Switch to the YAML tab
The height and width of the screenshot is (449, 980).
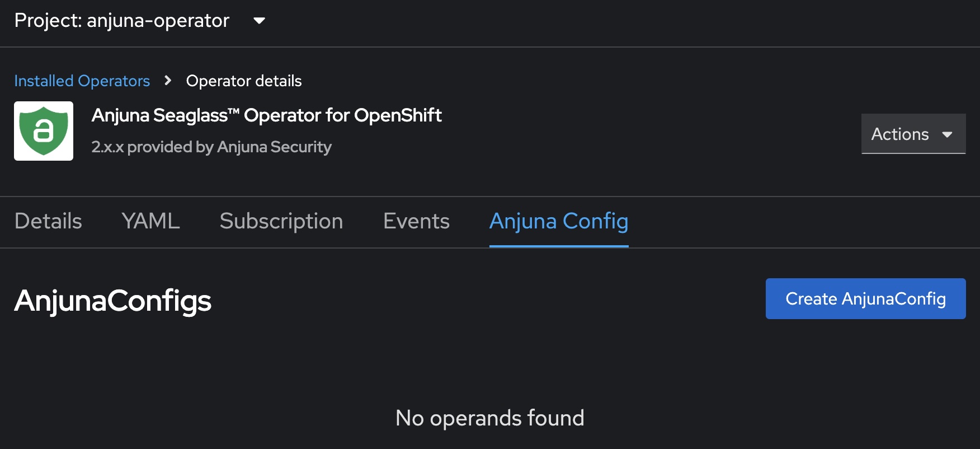150,222
